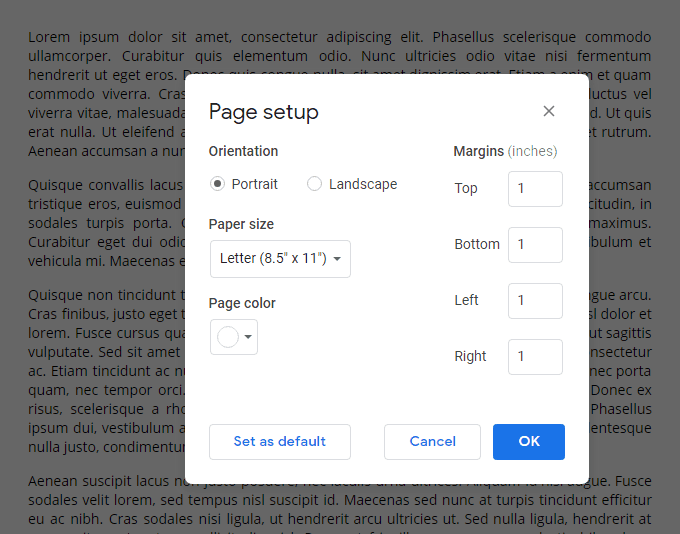Open the Letter paper size dropdown

click(x=281, y=258)
